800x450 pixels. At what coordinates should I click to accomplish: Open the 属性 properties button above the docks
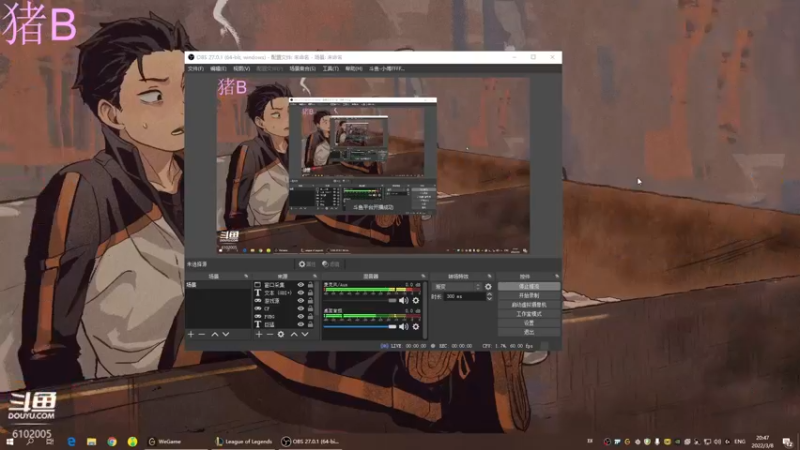coord(307,264)
